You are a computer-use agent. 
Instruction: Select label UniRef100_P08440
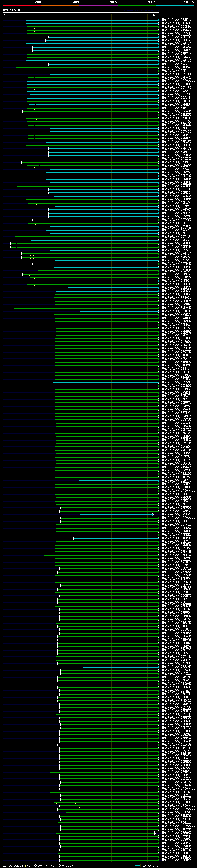[177, 358]
